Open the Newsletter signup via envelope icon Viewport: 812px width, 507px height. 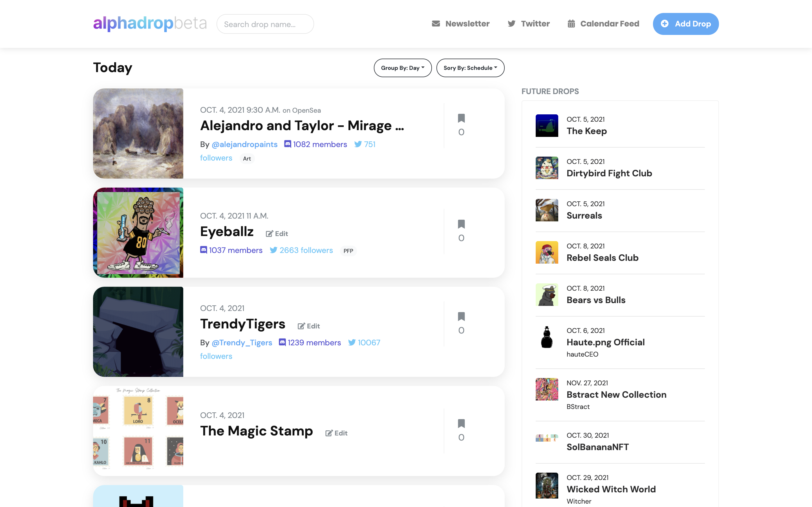[435, 23]
